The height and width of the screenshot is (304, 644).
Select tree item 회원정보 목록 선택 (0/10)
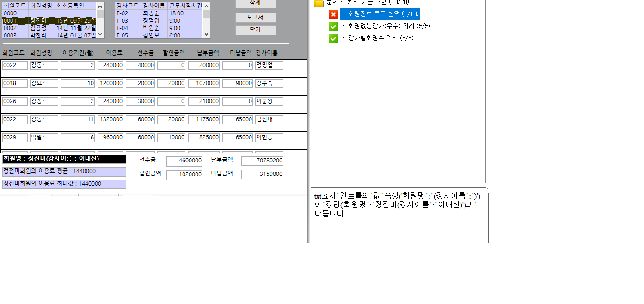(380, 14)
